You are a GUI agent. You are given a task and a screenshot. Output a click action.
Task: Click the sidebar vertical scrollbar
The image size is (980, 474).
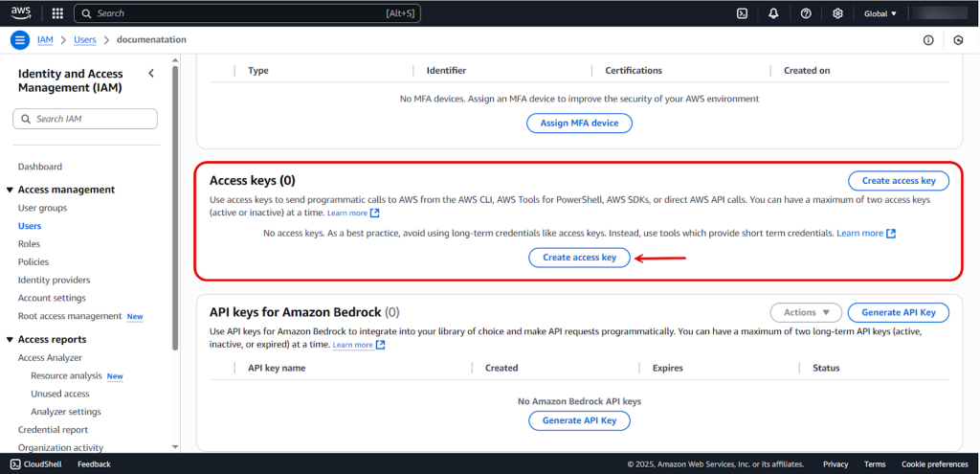pos(174,211)
